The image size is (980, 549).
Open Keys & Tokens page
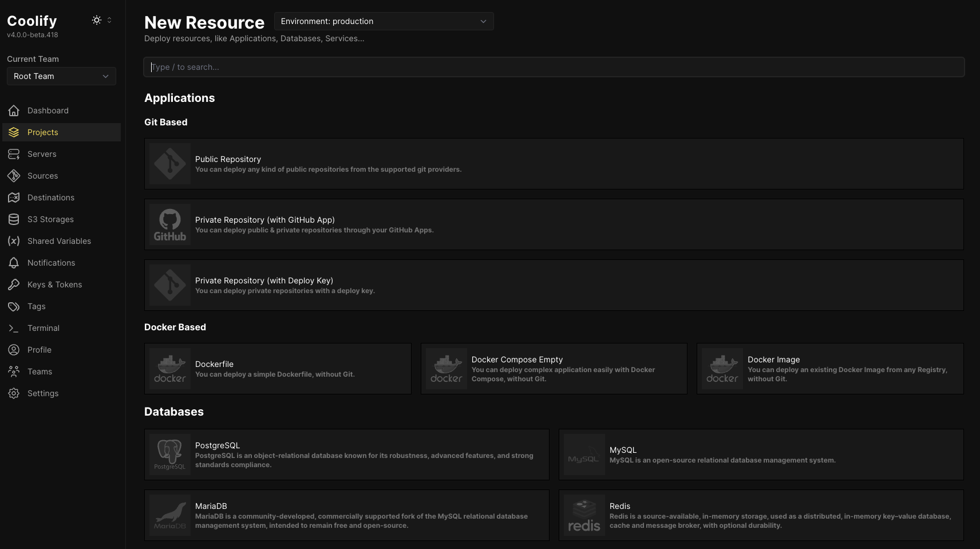click(61, 285)
